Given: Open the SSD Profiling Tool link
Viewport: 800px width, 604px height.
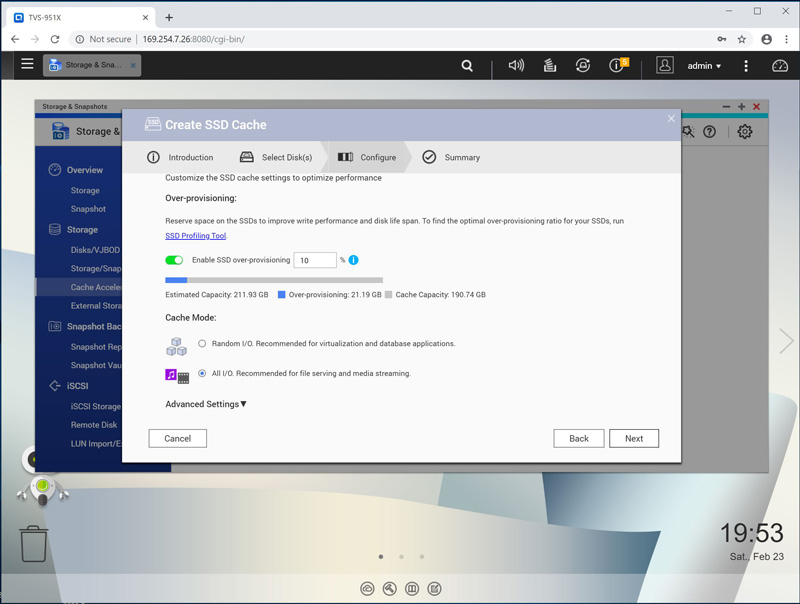Looking at the screenshot, I should [195, 236].
